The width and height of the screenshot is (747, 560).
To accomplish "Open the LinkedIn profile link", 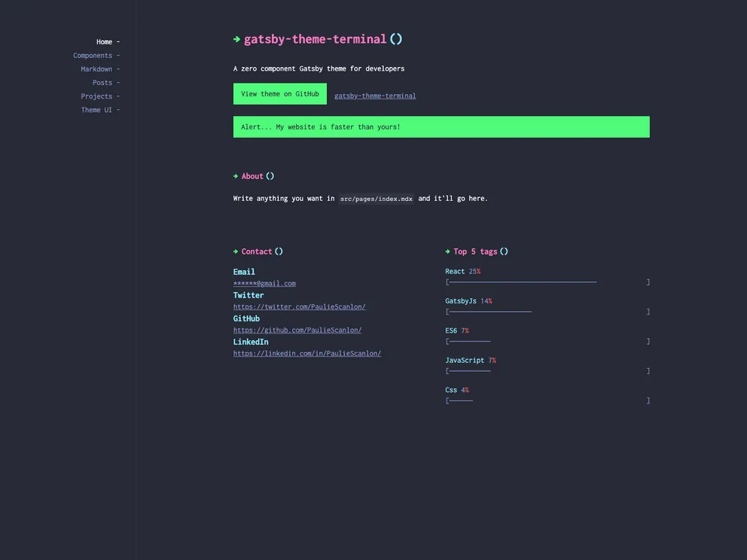I will coord(307,353).
